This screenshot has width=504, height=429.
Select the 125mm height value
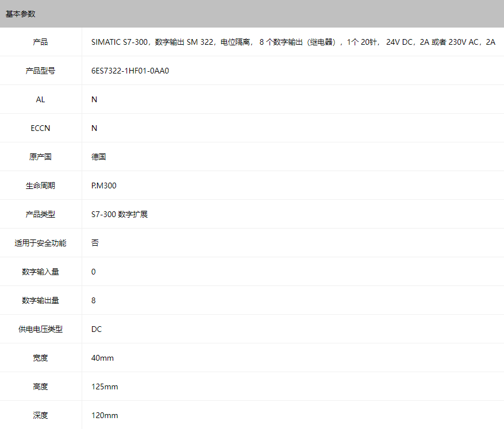pos(105,387)
